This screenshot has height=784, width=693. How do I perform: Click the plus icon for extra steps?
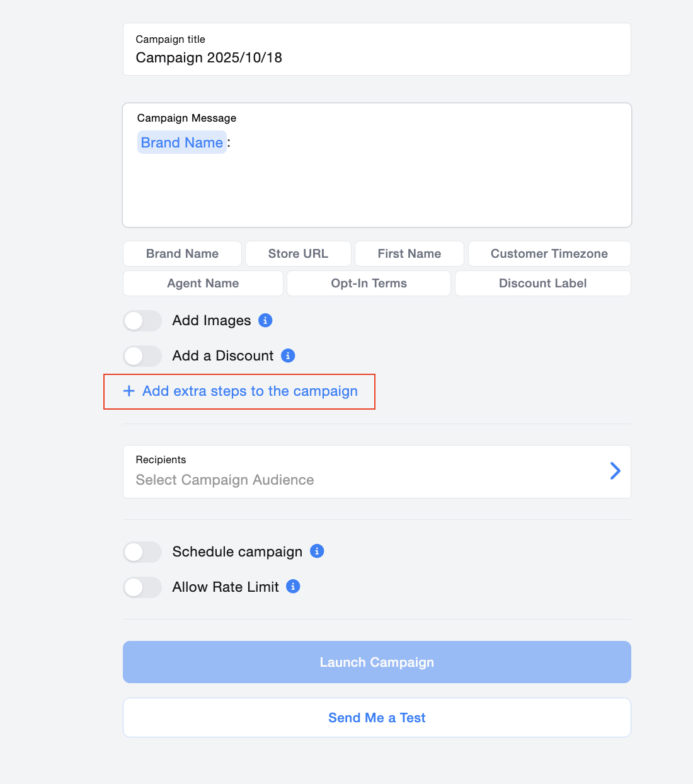coord(129,391)
